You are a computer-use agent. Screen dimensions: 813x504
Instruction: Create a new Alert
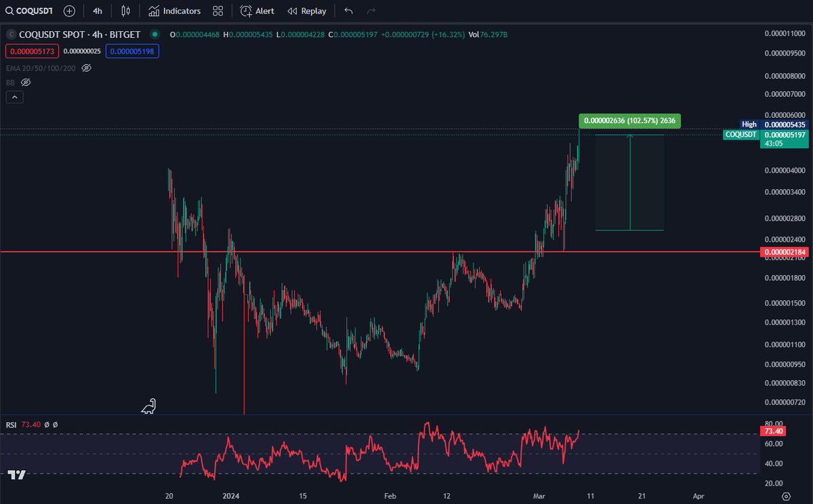[x=257, y=11]
